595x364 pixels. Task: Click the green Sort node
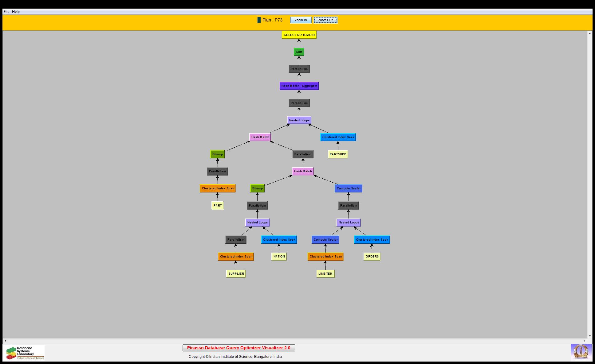click(x=299, y=52)
